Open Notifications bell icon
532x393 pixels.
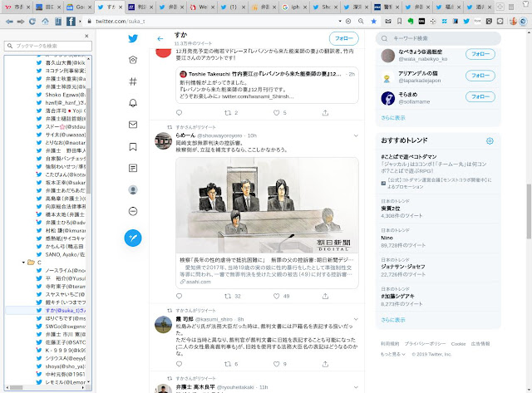click(133, 103)
